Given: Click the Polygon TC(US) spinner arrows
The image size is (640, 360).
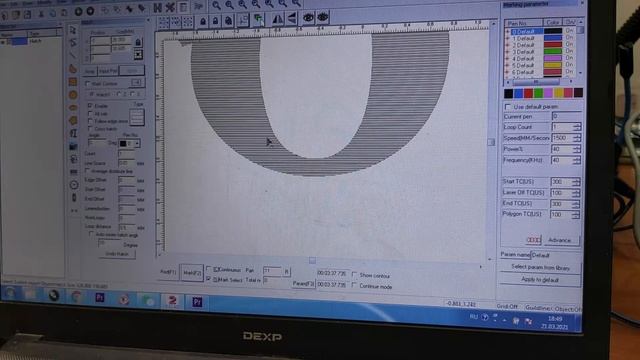Looking at the screenshot, I should pos(576,214).
